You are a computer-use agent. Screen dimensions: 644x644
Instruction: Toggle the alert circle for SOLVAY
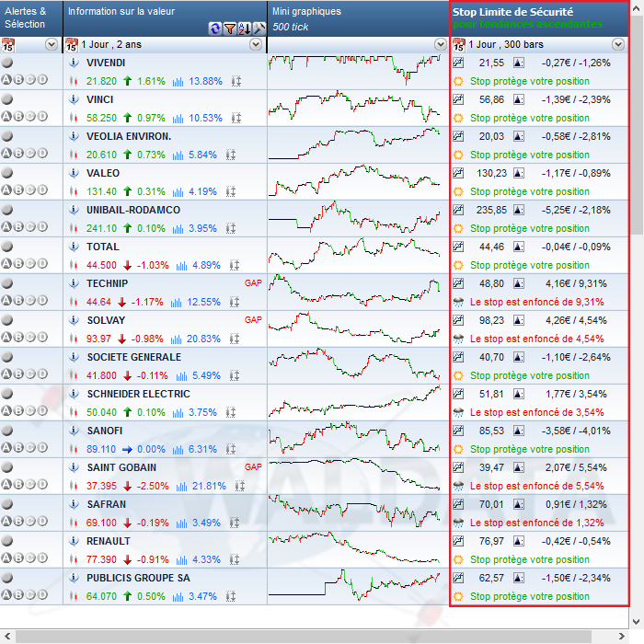(7, 320)
